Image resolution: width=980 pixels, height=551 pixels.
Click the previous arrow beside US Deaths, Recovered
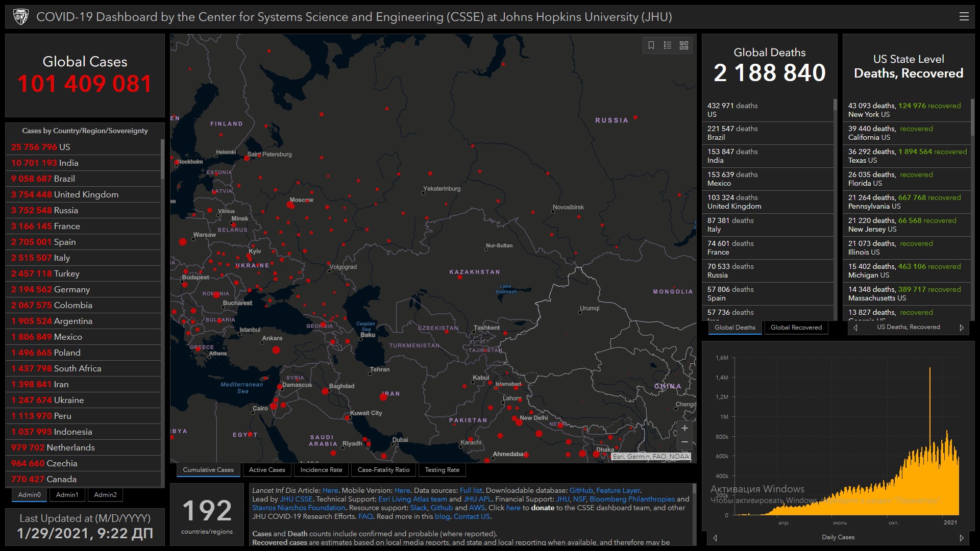[x=855, y=328]
